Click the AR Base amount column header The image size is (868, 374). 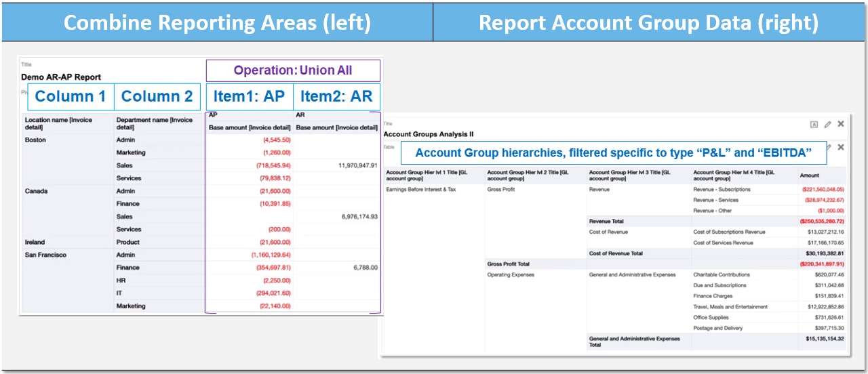click(337, 127)
